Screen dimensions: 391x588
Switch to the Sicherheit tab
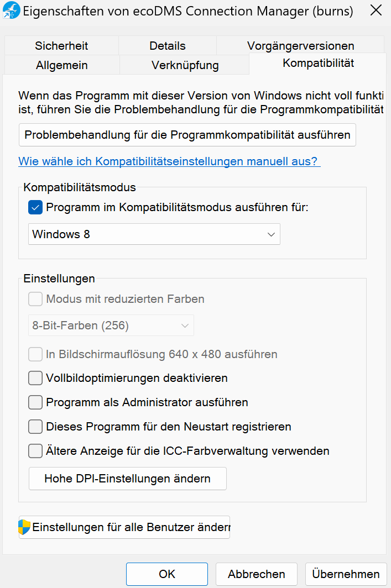[x=61, y=46]
